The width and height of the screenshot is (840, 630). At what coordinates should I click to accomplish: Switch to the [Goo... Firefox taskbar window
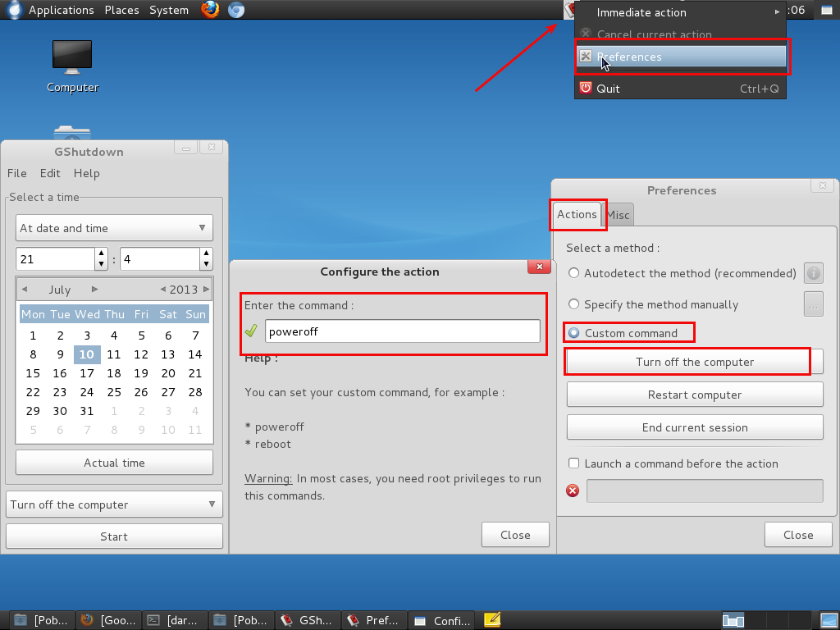(x=109, y=620)
